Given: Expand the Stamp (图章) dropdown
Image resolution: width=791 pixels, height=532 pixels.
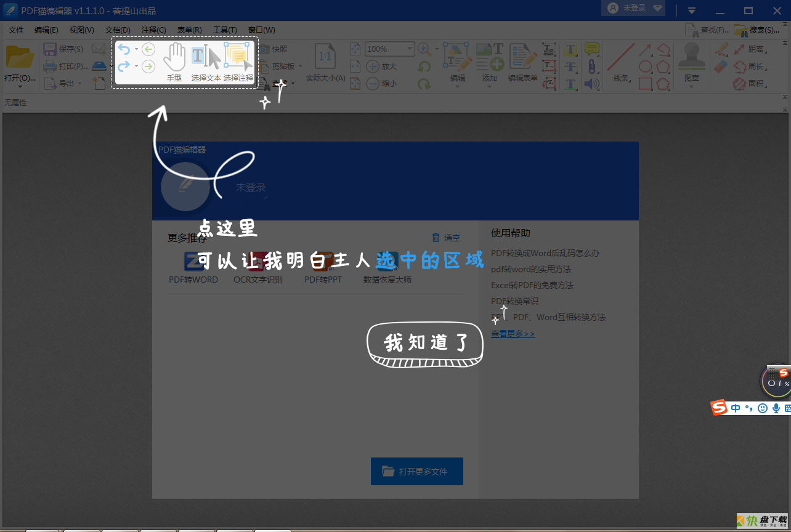Looking at the screenshot, I should coord(691,87).
